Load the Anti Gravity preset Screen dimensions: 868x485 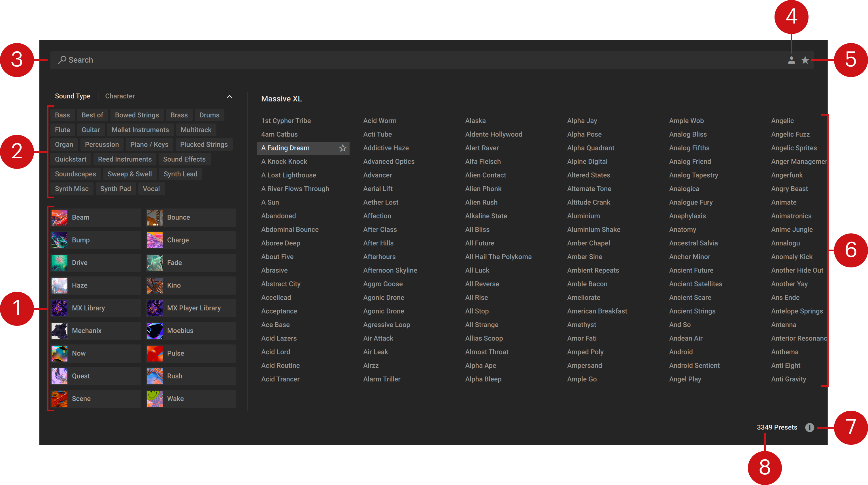click(x=788, y=379)
